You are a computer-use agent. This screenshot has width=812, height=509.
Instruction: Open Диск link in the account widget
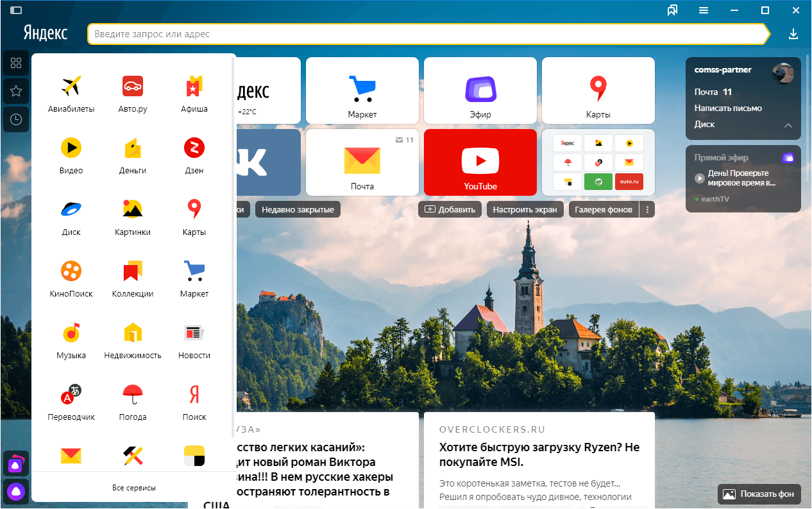coord(704,125)
